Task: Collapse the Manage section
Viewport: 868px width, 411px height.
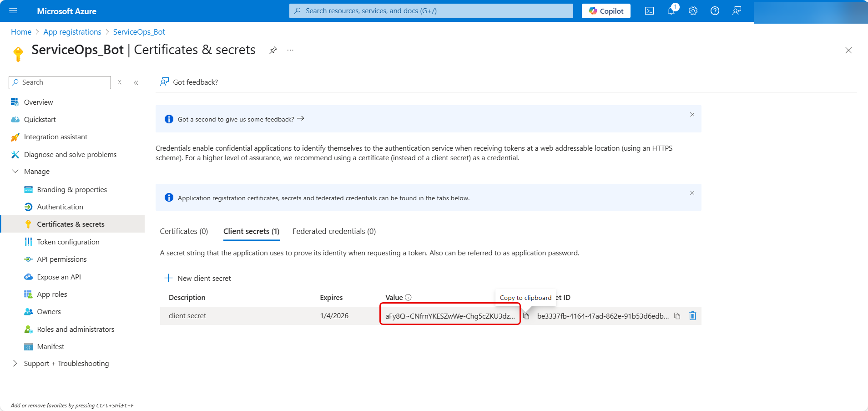Action: pos(15,172)
